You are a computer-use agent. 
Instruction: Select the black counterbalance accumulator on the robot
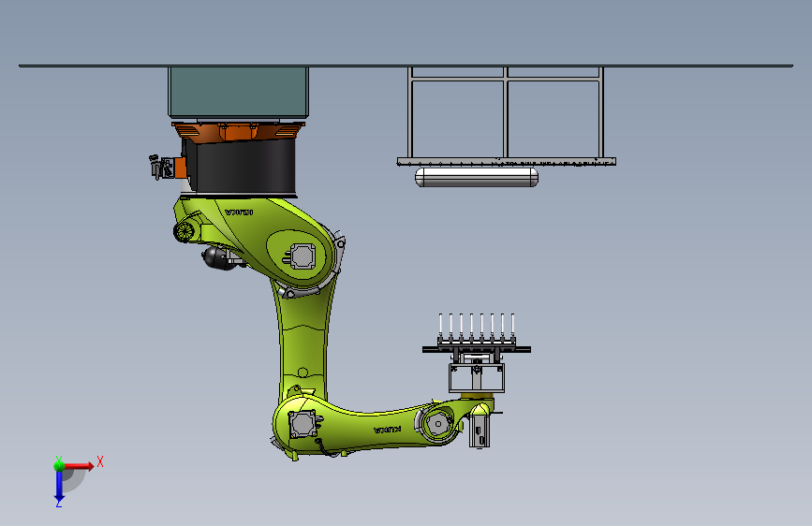pos(215,257)
